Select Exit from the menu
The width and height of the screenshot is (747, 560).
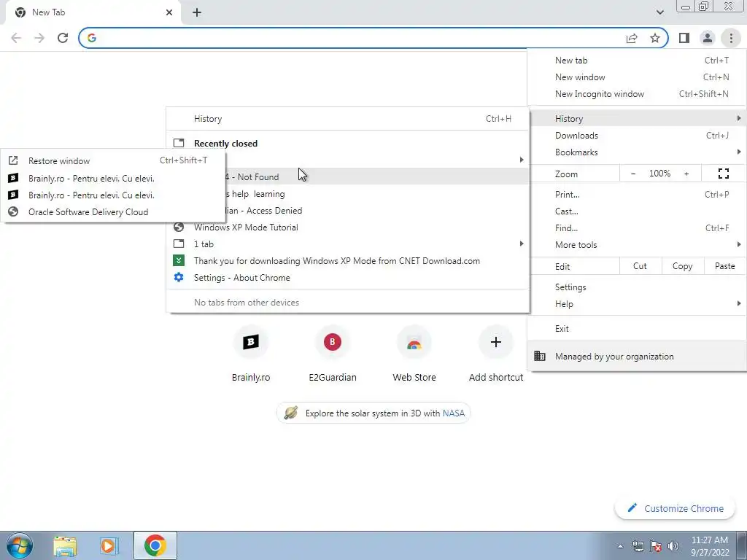(x=637, y=329)
